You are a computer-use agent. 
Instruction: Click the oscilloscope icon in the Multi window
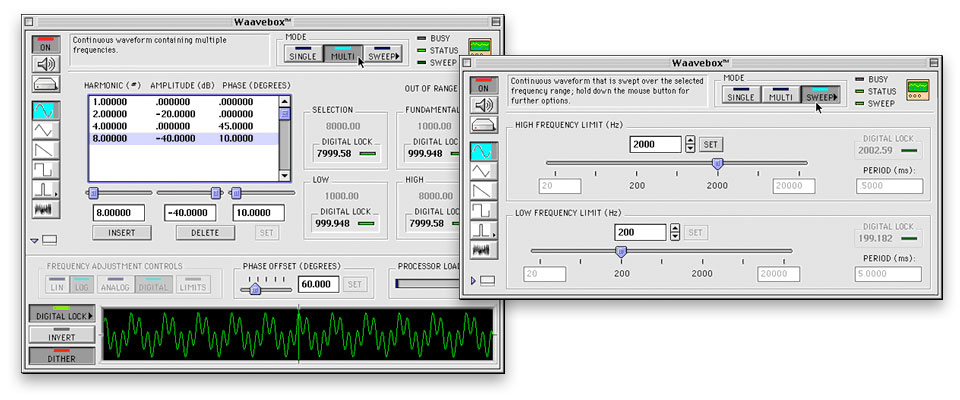pyautogui.click(x=479, y=48)
